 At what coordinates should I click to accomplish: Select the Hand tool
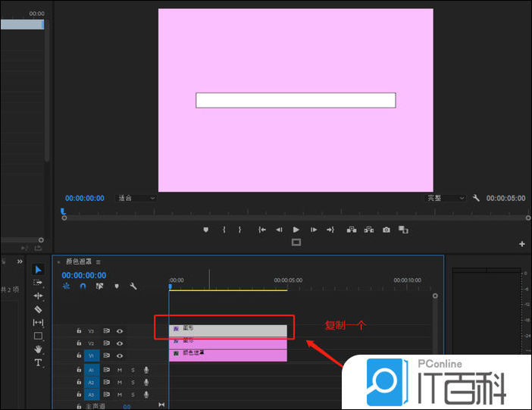pyautogui.click(x=39, y=349)
